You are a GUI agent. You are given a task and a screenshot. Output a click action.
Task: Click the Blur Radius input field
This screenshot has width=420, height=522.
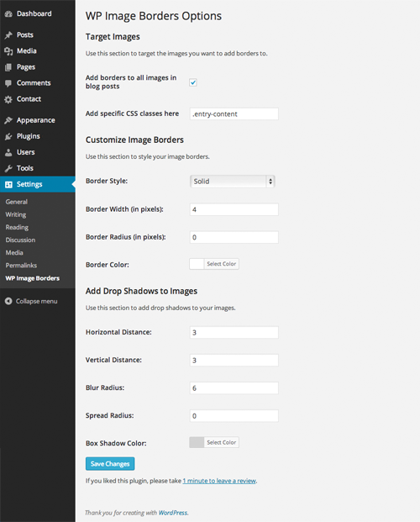[234, 388]
